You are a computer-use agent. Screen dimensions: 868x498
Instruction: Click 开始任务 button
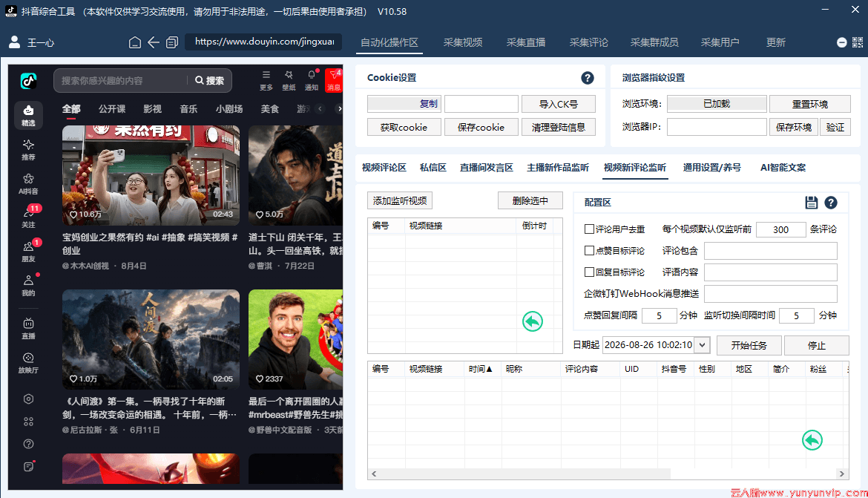[x=749, y=345]
